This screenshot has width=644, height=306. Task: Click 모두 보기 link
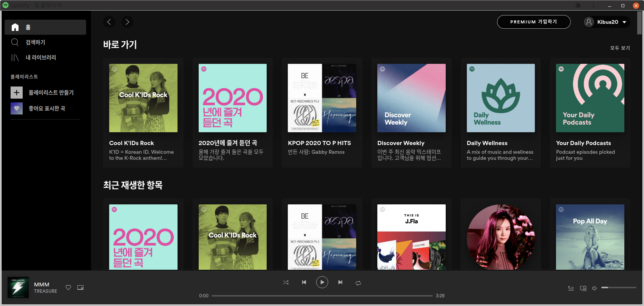point(620,48)
